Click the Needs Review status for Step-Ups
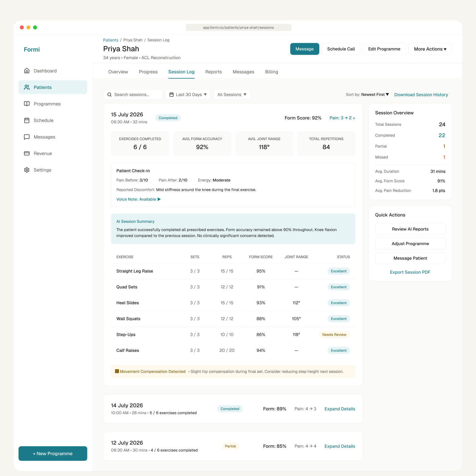 334,335
